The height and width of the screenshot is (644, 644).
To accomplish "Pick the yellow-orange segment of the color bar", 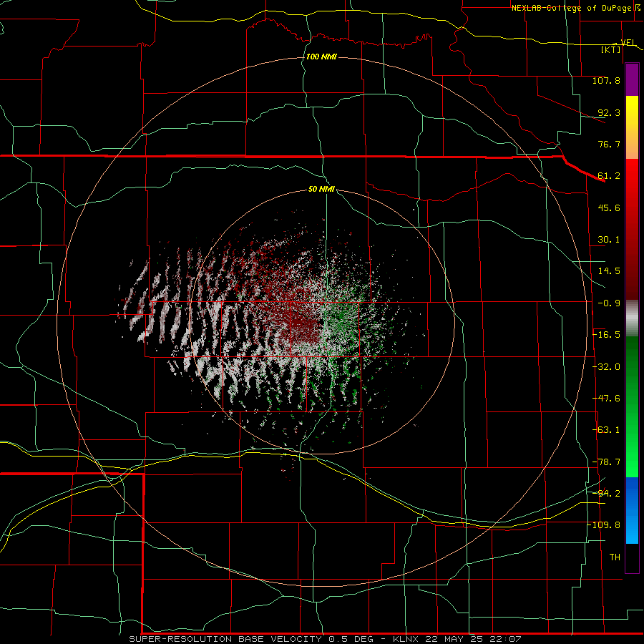I will point(632,127).
